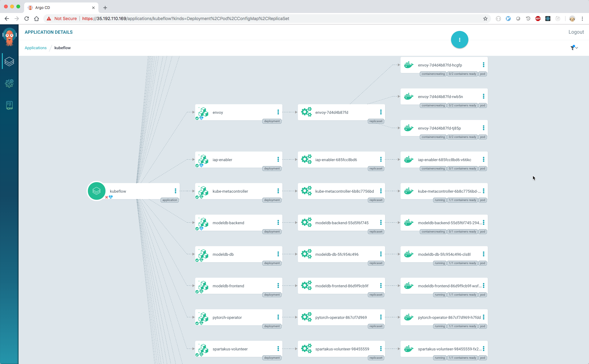This screenshot has height=364, width=589.
Task: Open menu for envoy-7d4d4b87fd replicaset
Action: (381, 112)
